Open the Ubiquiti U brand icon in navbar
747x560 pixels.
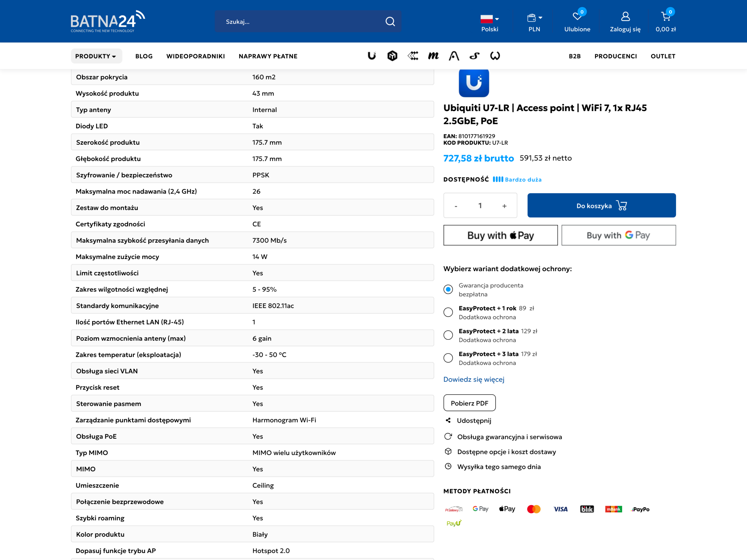click(x=372, y=56)
